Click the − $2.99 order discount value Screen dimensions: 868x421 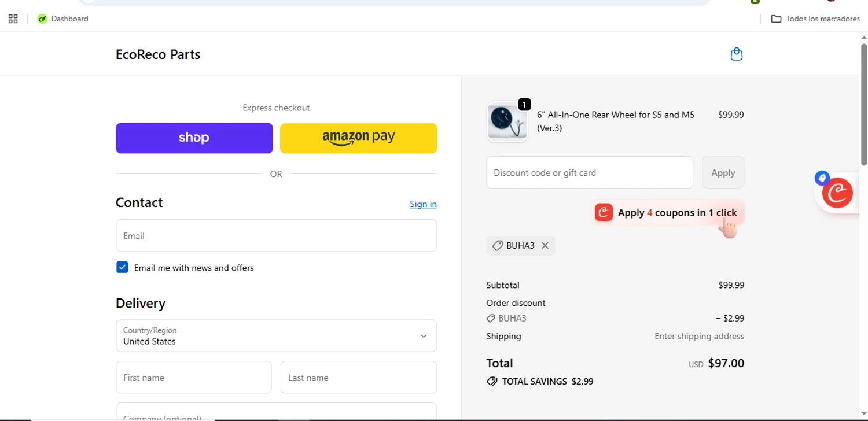coord(730,318)
